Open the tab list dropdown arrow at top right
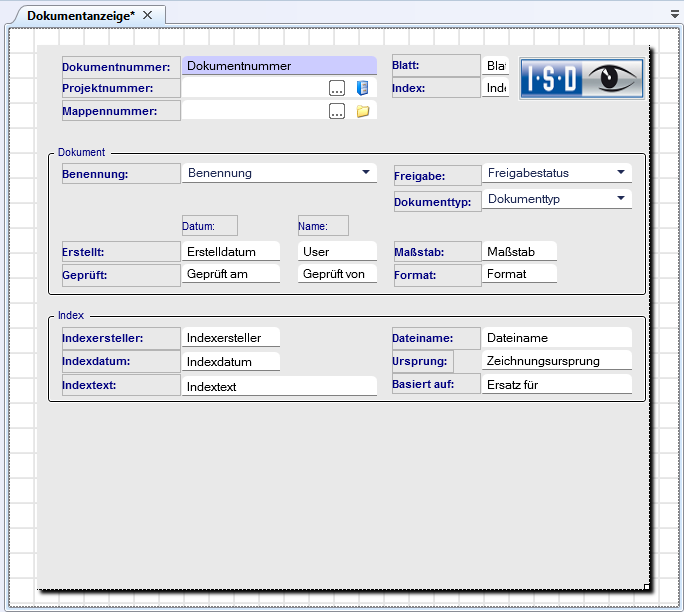The height and width of the screenshot is (612, 684). coord(675,14)
